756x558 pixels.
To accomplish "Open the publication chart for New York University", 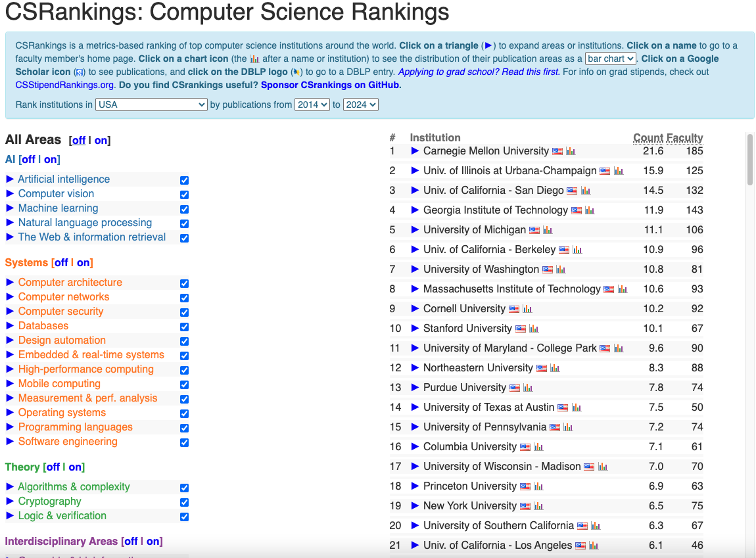I will 540,506.
